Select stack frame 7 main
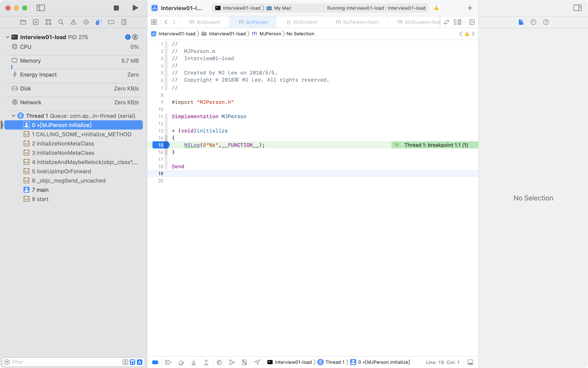 point(73,190)
